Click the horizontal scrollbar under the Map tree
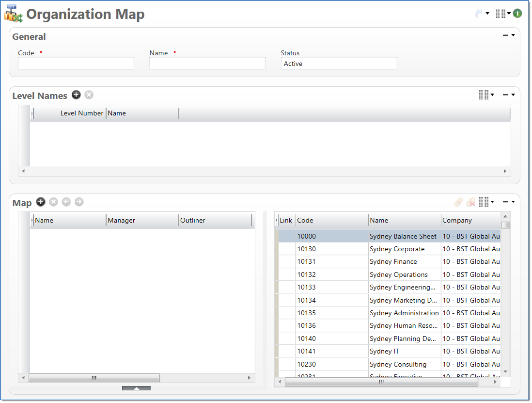Screen dimensions: 532x403 tap(94, 378)
